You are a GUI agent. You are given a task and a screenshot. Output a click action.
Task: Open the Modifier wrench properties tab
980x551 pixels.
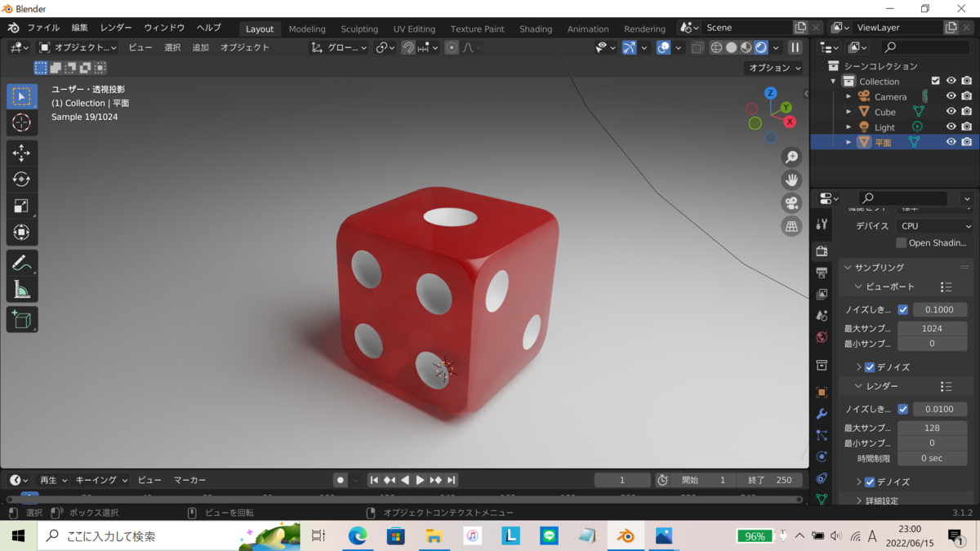822,414
